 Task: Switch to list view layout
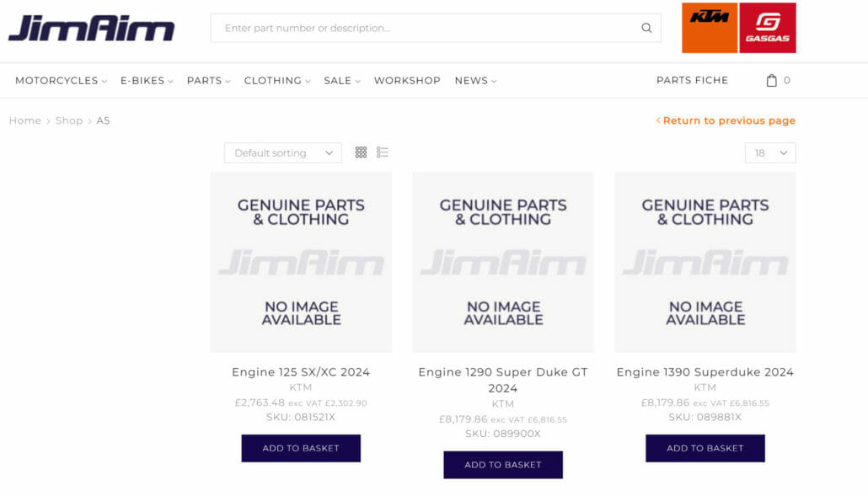383,152
